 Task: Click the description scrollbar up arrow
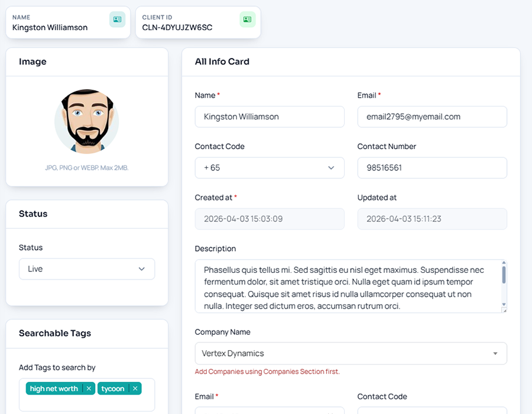pyautogui.click(x=504, y=264)
